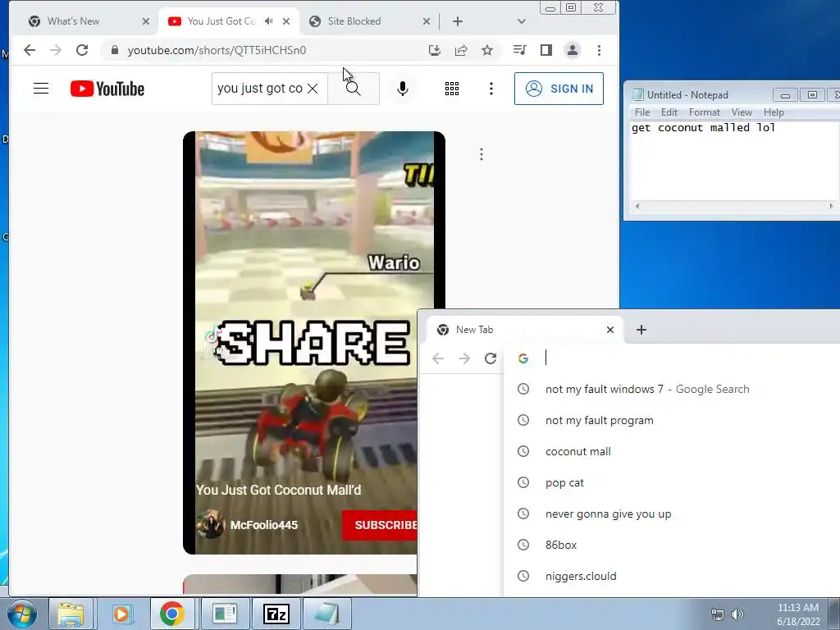Mute the playing YouTube tab audio icon
The width and height of the screenshot is (840, 630).
[x=269, y=21]
